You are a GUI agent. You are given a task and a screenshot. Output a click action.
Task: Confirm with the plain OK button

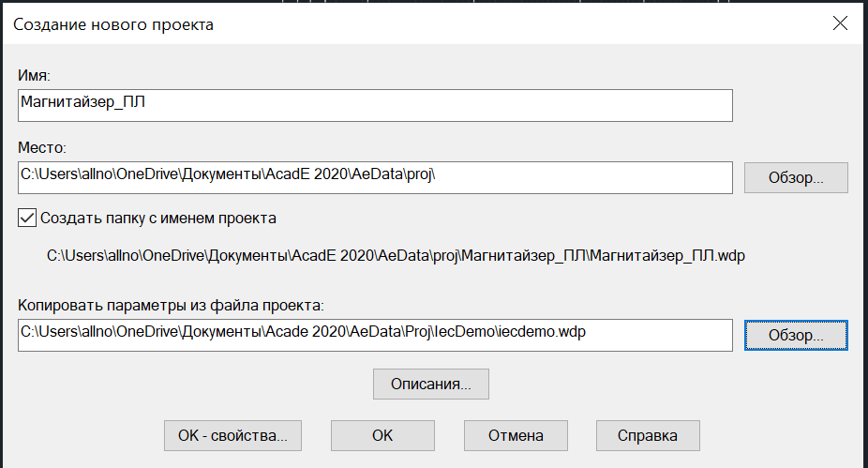(382, 435)
